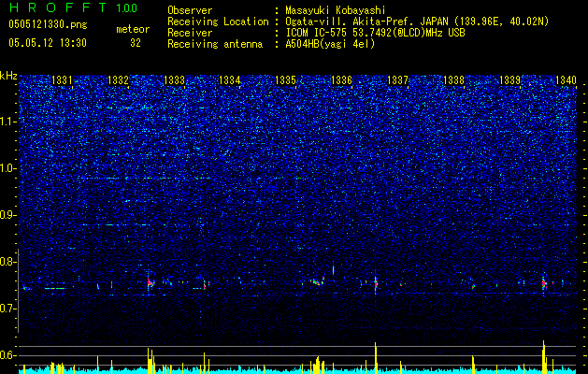
Task: Click the meteor label
Action: pos(133,29)
